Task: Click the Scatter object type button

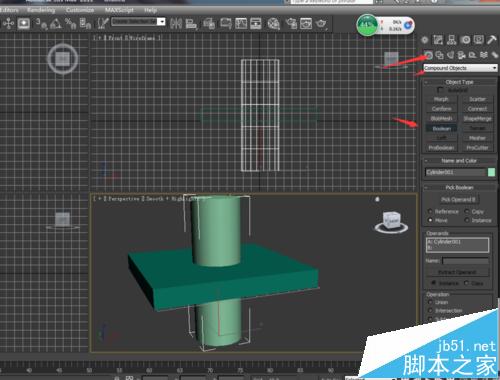Action: point(477,99)
